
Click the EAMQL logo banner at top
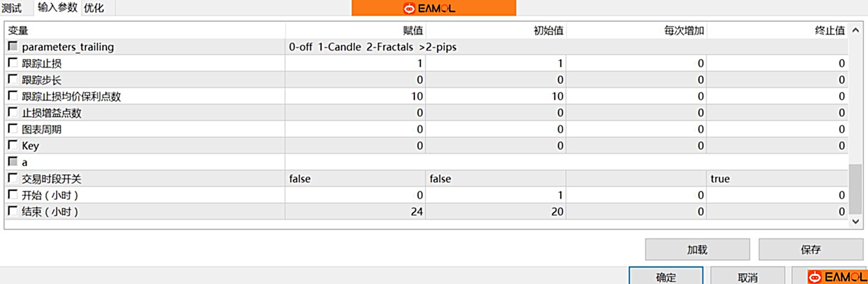coord(433,8)
